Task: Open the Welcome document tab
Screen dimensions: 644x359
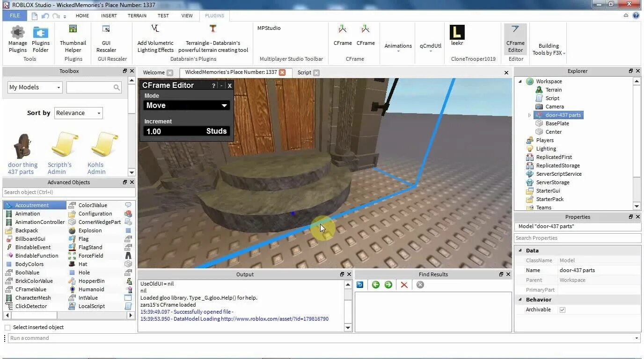Action: (x=154, y=72)
